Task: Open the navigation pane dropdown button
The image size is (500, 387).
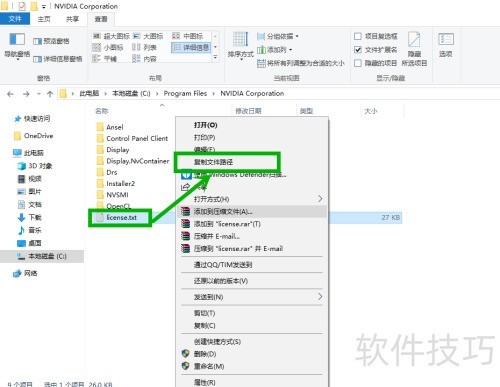Action: coord(17,47)
